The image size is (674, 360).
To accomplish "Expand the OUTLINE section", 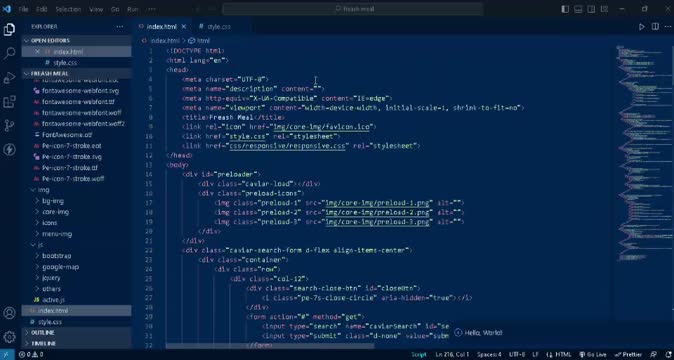I will click(x=77, y=333).
